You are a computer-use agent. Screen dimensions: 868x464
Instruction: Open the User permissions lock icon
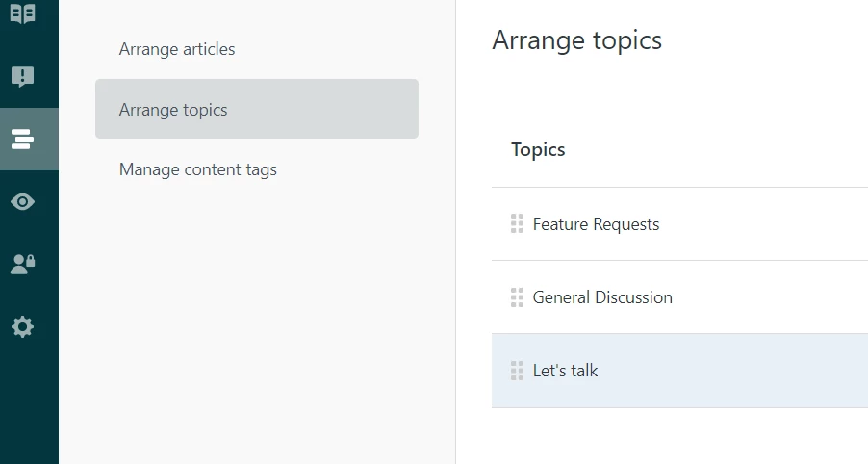tap(22, 265)
